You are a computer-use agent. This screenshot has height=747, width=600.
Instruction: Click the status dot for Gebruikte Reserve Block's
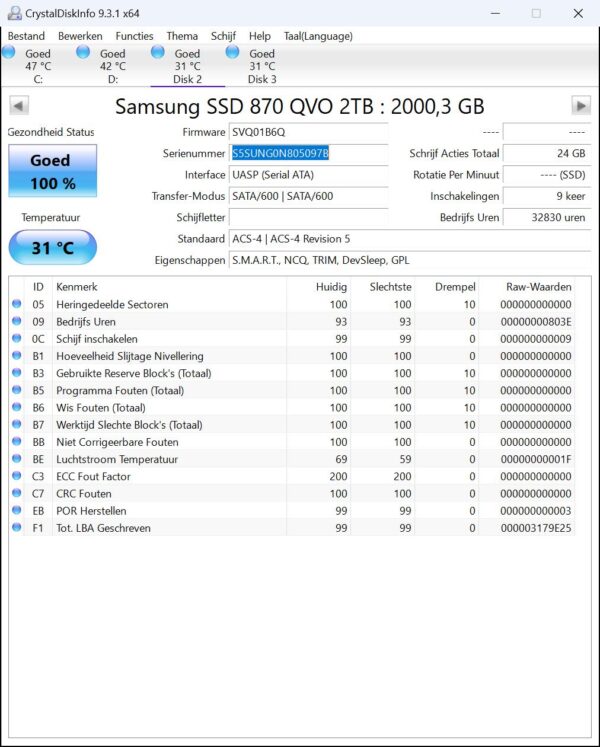(x=17, y=373)
